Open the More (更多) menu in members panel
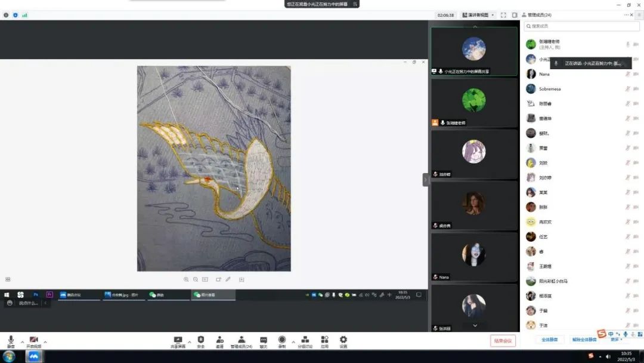Image resolution: width=644 pixels, height=363 pixels. coord(616,340)
